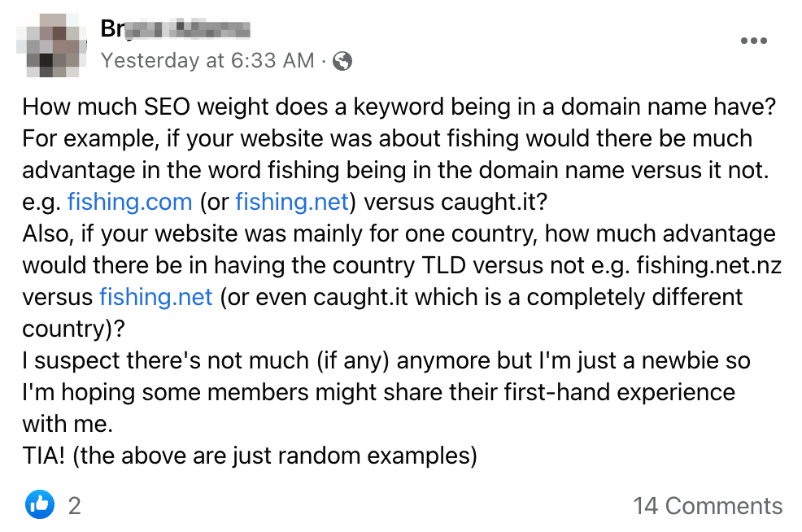Viewport: 802px width, 532px height.
Task: Open the fishing.com hyperlink
Action: pos(129,202)
